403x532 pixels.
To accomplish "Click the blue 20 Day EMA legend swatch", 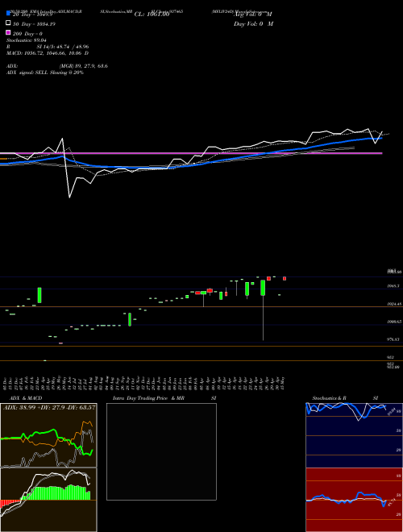I will [8, 13].
